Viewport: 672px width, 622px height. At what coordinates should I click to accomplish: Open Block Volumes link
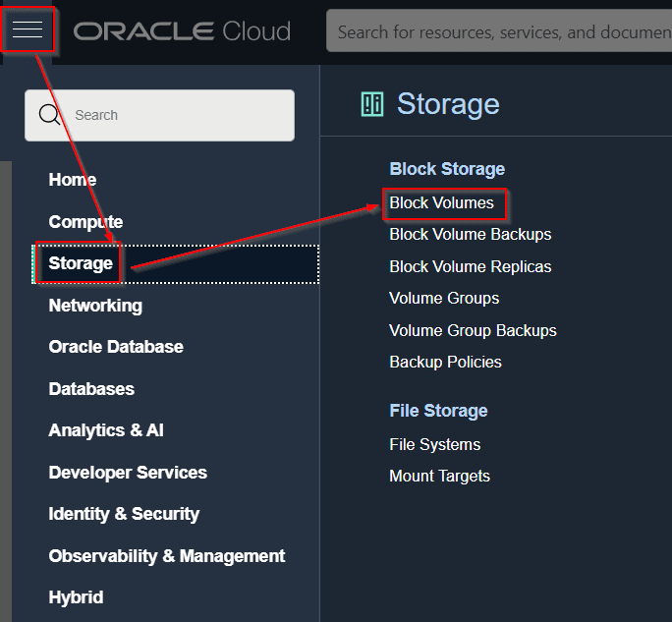point(442,203)
